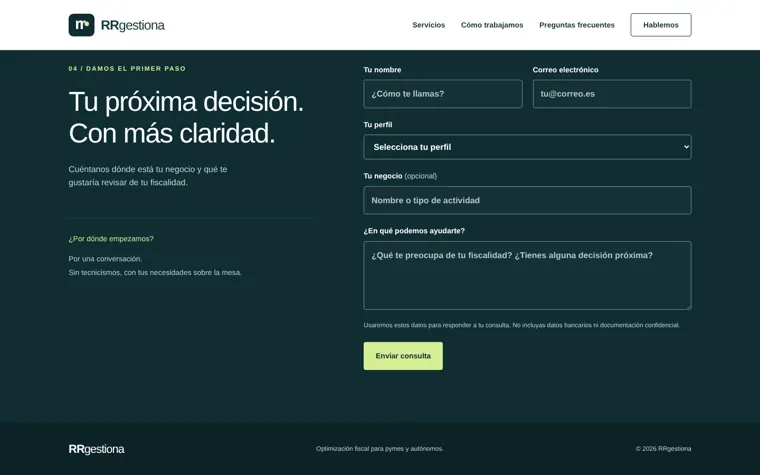Click the © 2026 RRgestiona footer text
The image size is (760, 475).
tap(664, 449)
